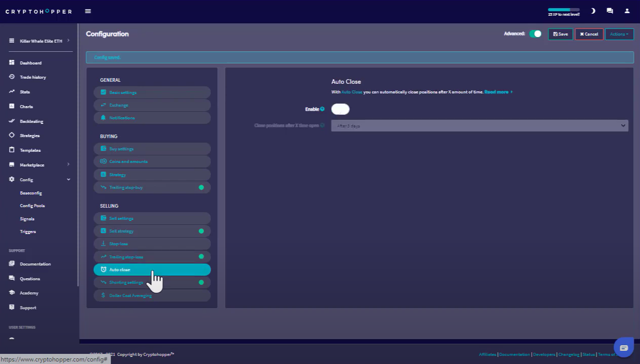Toggle dark mode moon icon

click(593, 11)
